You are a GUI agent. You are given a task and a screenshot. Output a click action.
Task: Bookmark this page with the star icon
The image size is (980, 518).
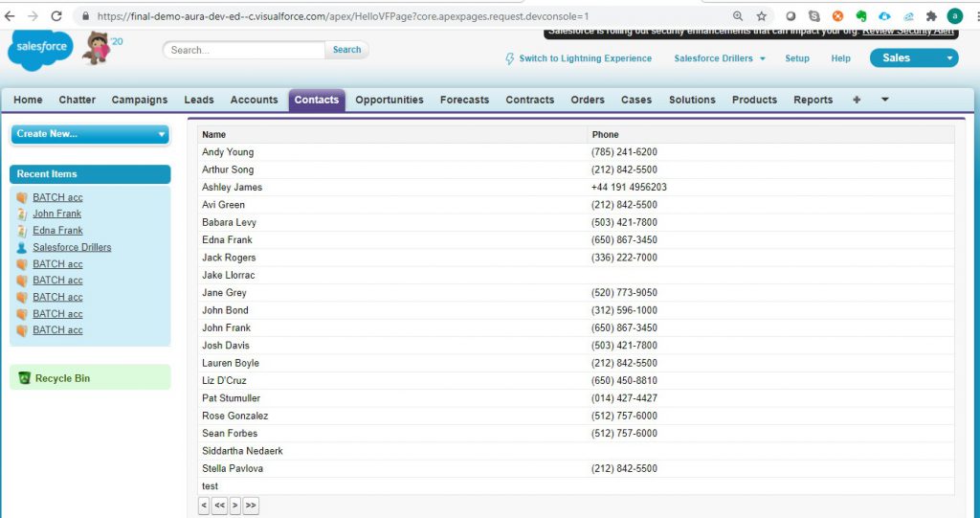click(x=762, y=16)
